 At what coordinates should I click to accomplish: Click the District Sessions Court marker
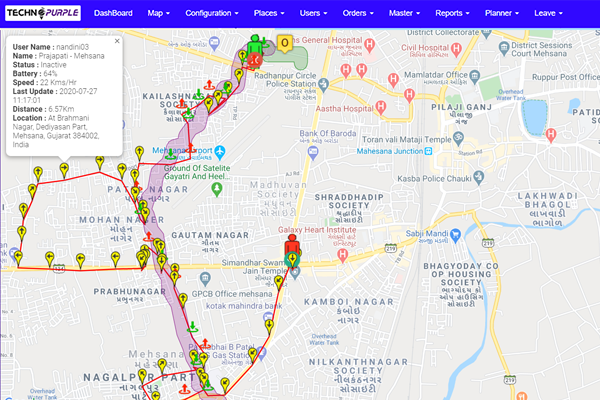coord(504,48)
